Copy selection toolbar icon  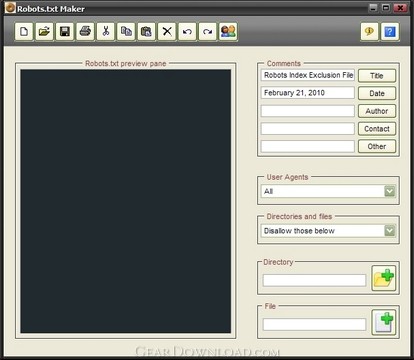pyautogui.click(x=126, y=32)
